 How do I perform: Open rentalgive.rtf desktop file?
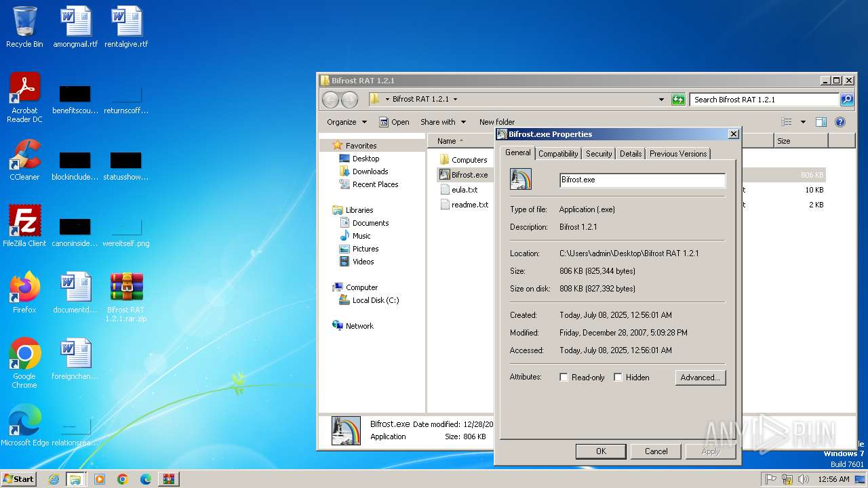click(x=126, y=27)
